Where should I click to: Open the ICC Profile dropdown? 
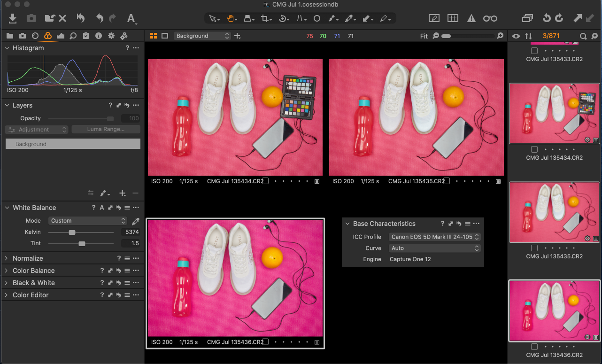pos(435,237)
